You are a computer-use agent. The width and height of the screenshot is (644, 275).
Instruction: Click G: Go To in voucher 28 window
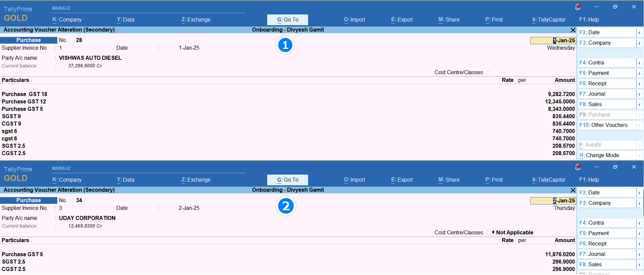(x=288, y=20)
